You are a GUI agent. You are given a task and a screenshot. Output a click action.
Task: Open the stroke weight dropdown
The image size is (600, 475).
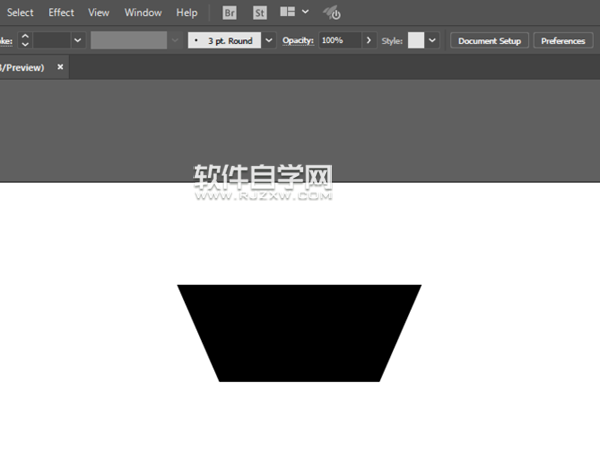(78, 40)
